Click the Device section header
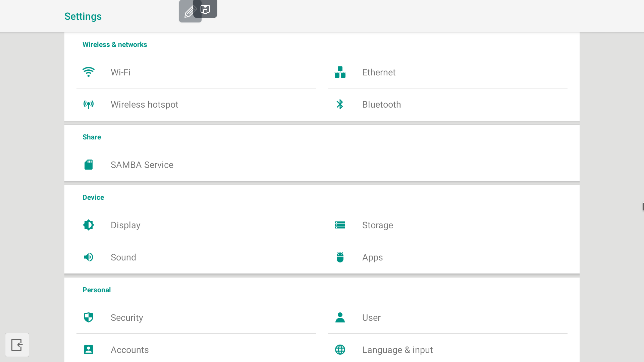 tap(93, 197)
